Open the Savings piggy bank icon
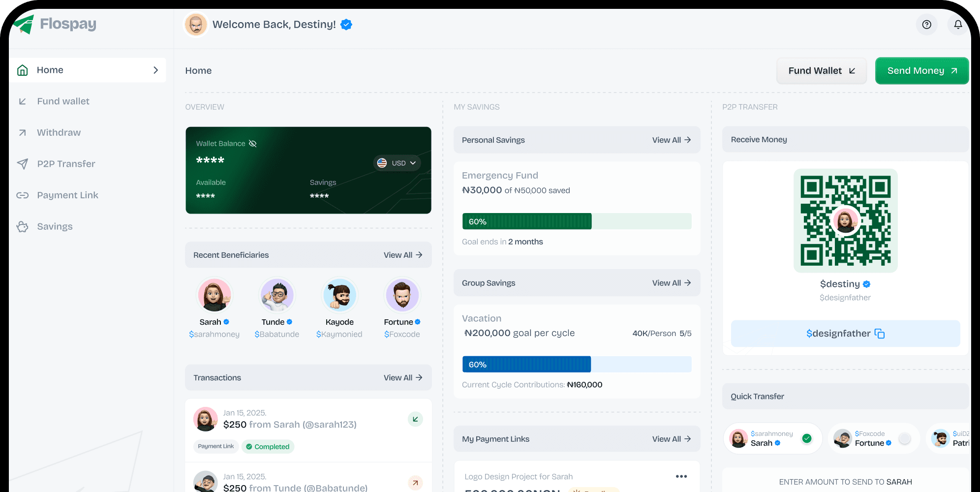 (23, 226)
